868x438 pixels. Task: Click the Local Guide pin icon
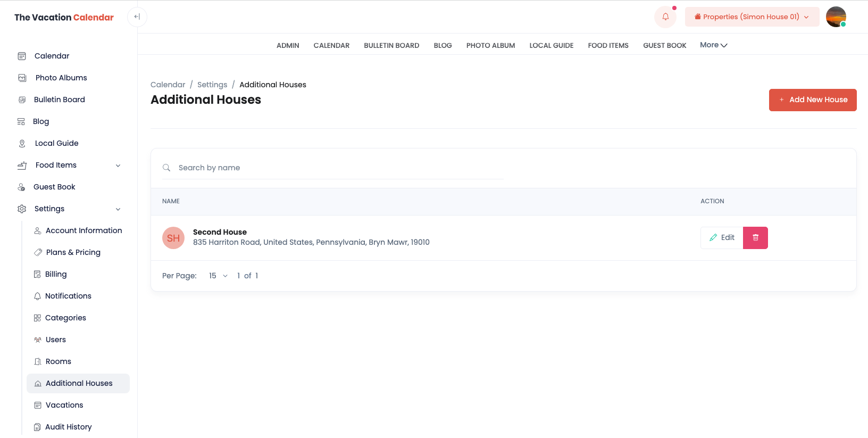click(x=22, y=143)
